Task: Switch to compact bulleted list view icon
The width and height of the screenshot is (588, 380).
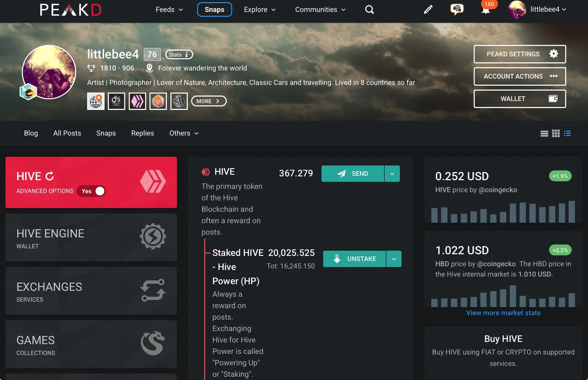Action: (567, 134)
